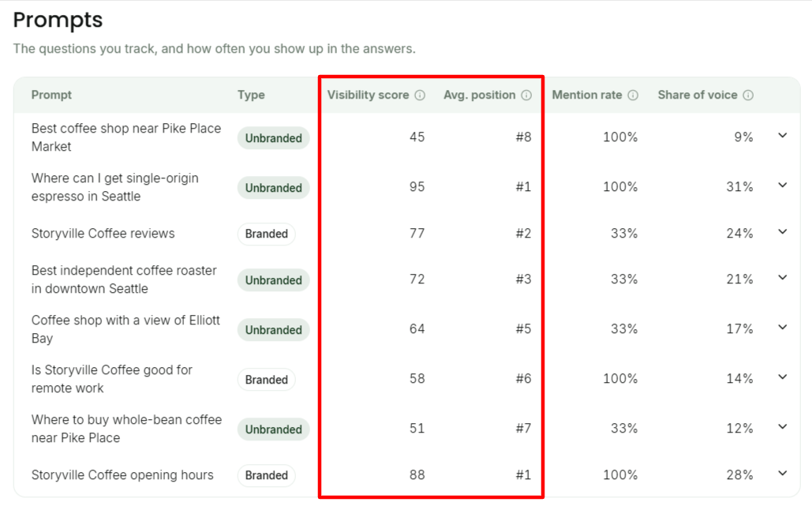Screen dimensions: 812x506
Task: Click the Share of voice info icon
Action: pos(748,96)
